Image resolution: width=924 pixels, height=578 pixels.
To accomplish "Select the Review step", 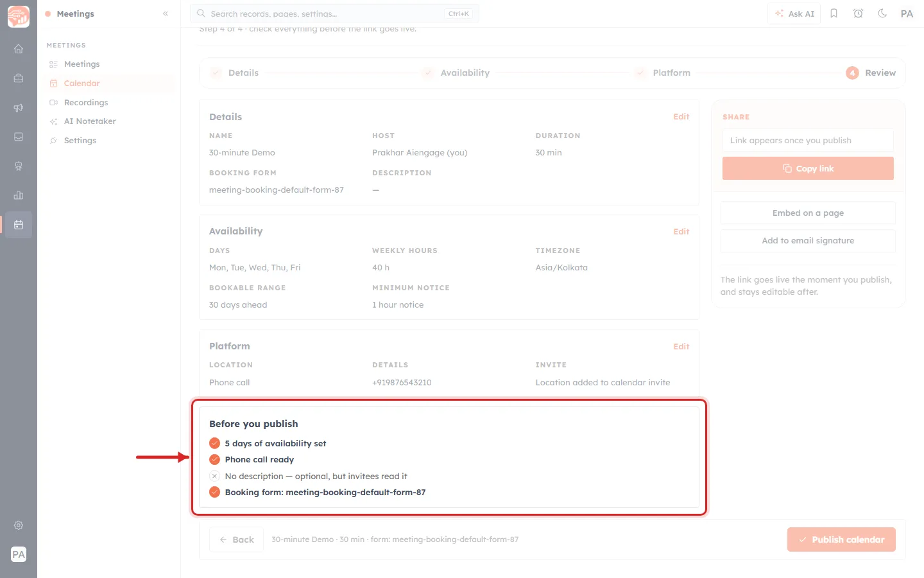I will [x=871, y=73].
